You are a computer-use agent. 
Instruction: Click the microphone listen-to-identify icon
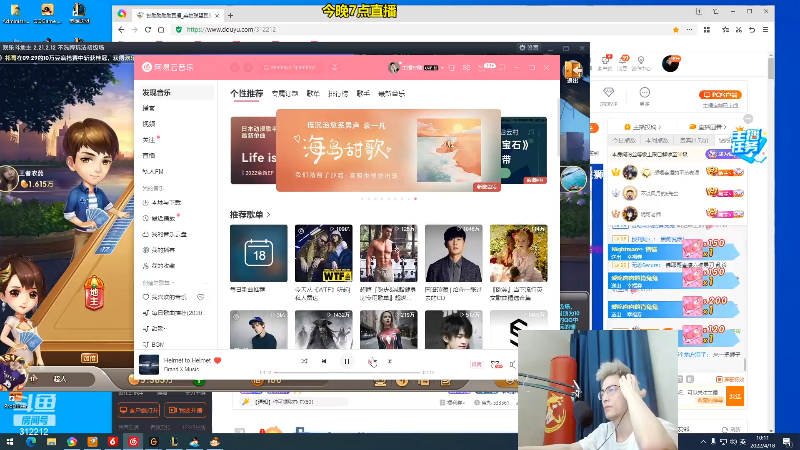[x=334, y=67]
